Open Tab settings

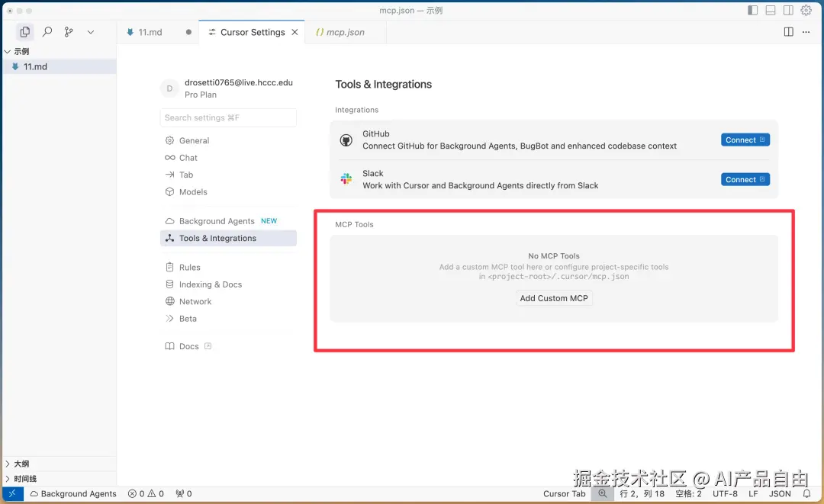(228, 175)
